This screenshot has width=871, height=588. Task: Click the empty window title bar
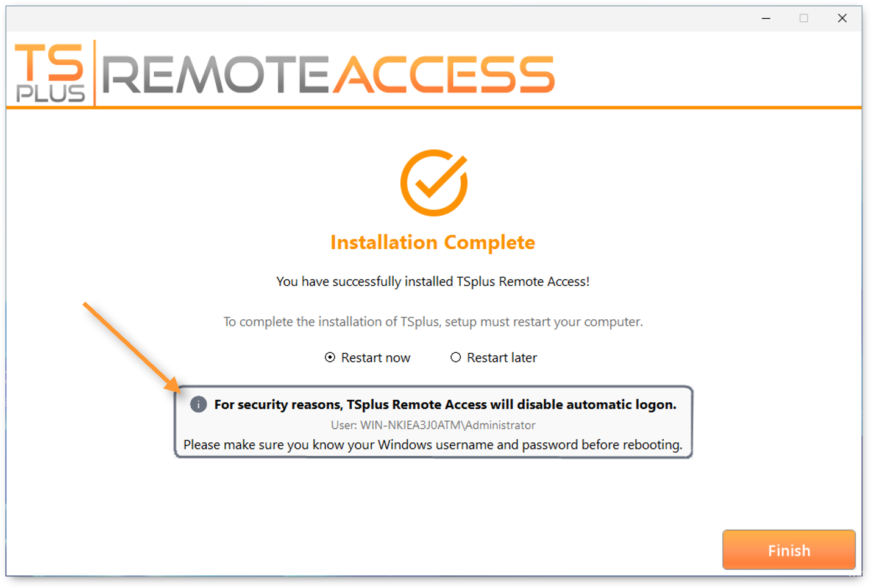[x=366, y=18]
